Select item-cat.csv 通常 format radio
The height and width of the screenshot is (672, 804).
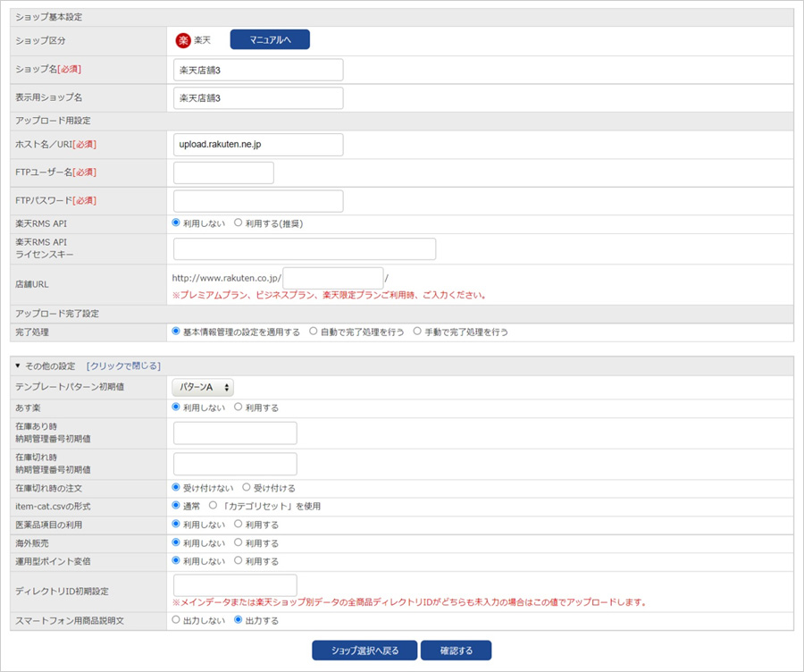tap(176, 505)
